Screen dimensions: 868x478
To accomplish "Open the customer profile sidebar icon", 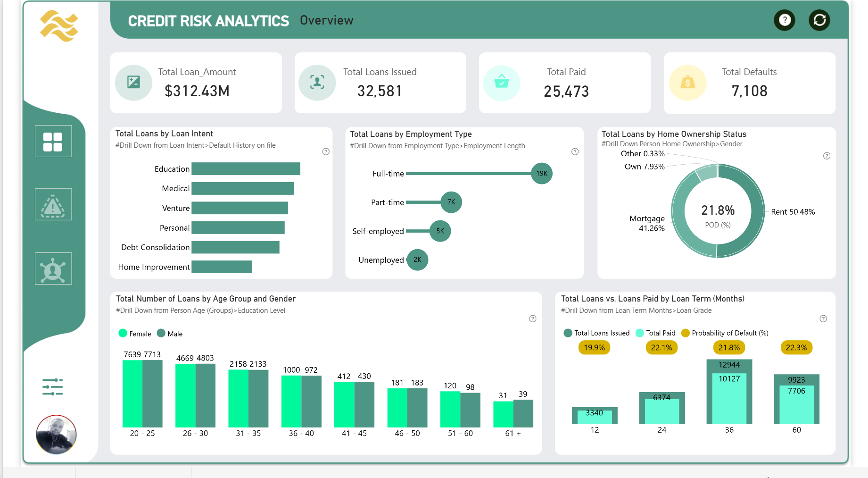I will click(53, 269).
